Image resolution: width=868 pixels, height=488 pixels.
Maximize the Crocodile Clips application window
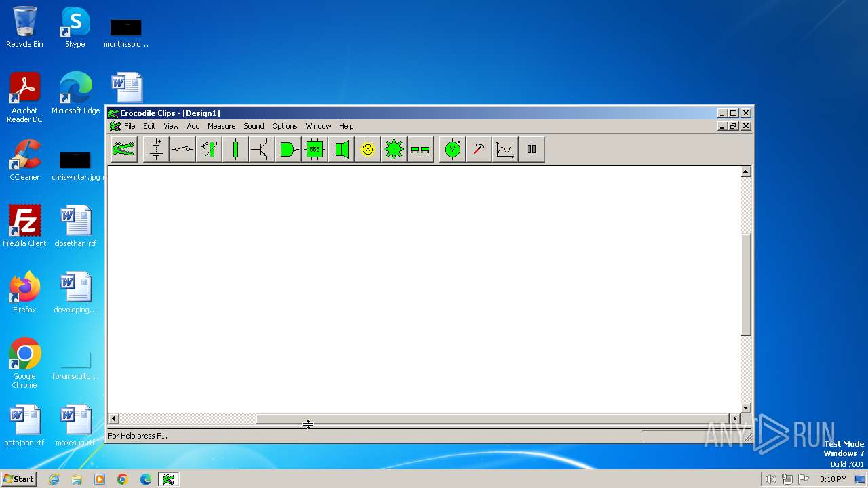(x=734, y=113)
